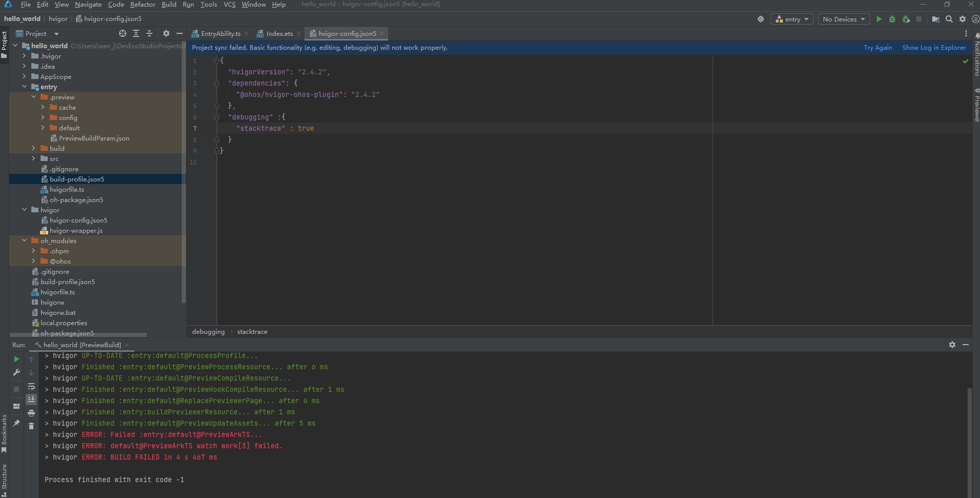The image size is (980, 498).
Task: Restore layout icon in Run panel
Action: click(16, 406)
